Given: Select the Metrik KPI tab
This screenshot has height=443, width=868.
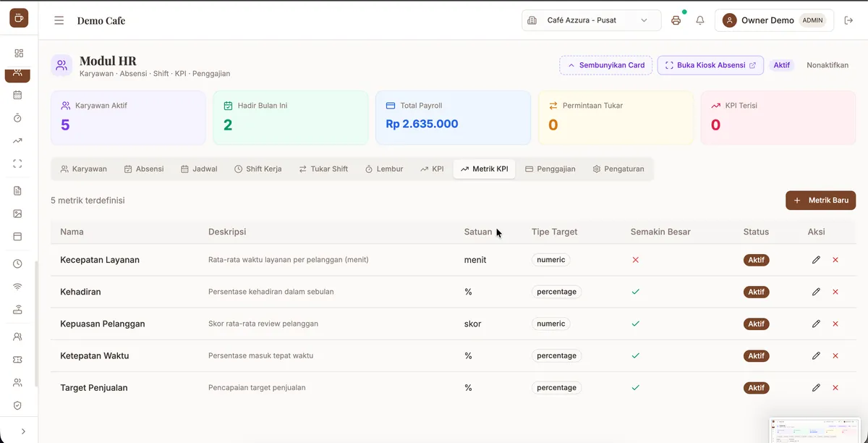Looking at the screenshot, I should (x=484, y=169).
